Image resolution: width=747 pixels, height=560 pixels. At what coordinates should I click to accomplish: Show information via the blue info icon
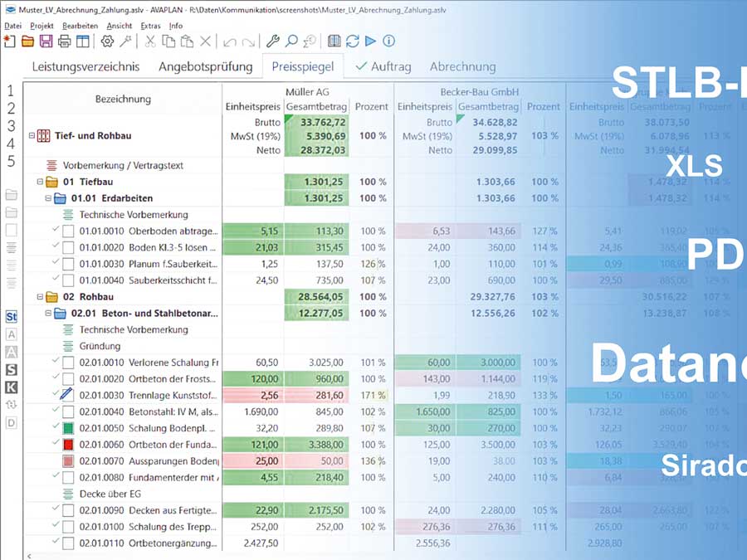pyautogui.click(x=388, y=41)
